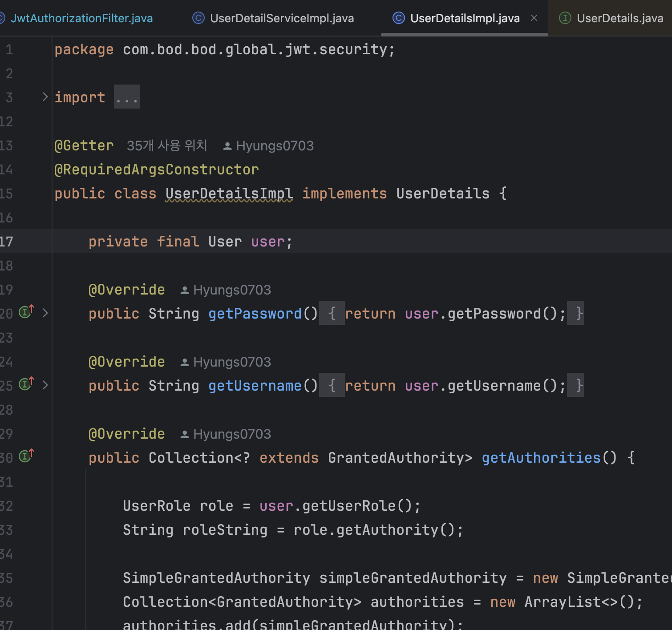Click class icon on UserDetailsImpl.java tab

click(398, 18)
